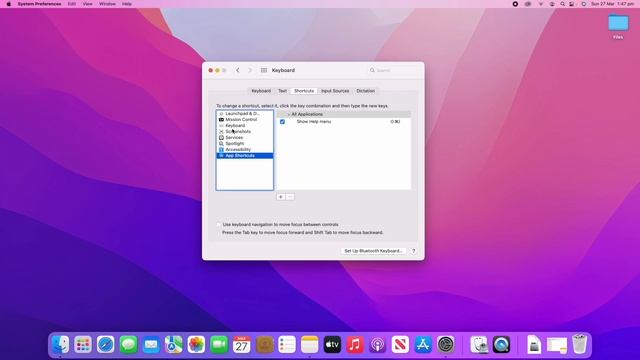
Task: Click Spotlight search icon in menu bar
Action: pos(562,4)
